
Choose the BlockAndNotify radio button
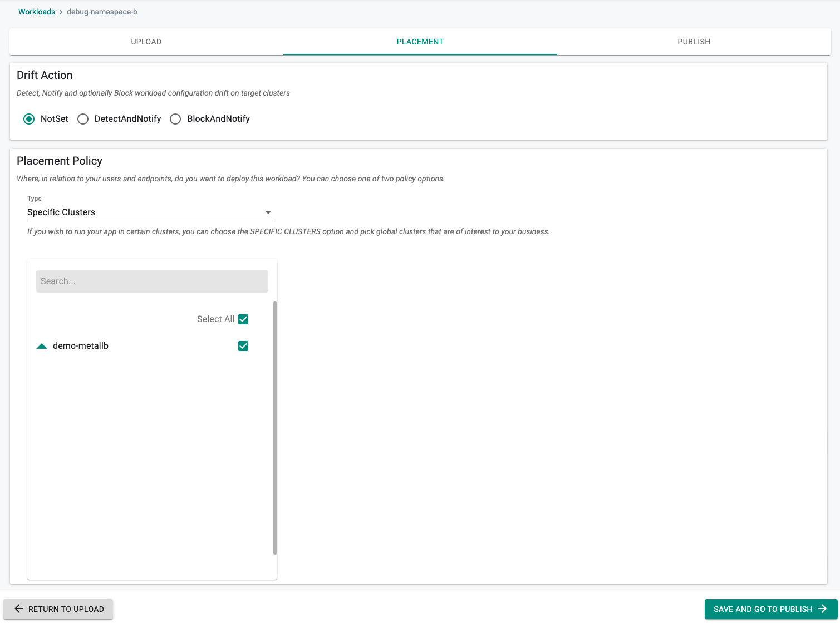tap(175, 119)
